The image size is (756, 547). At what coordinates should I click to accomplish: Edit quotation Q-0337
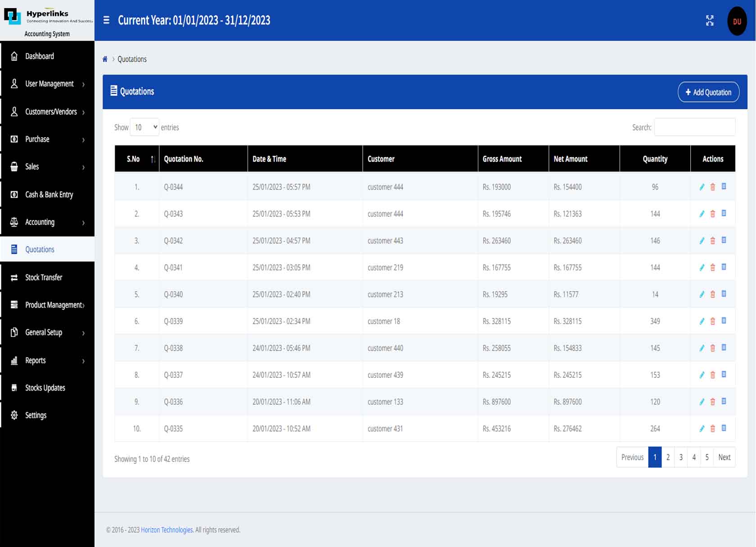click(702, 375)
